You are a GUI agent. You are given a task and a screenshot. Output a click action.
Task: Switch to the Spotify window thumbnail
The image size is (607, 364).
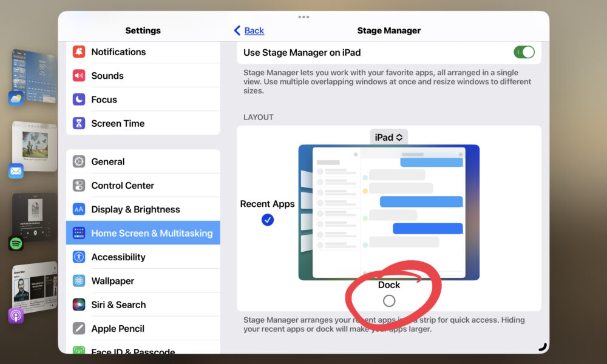click(x=35, y=217)
